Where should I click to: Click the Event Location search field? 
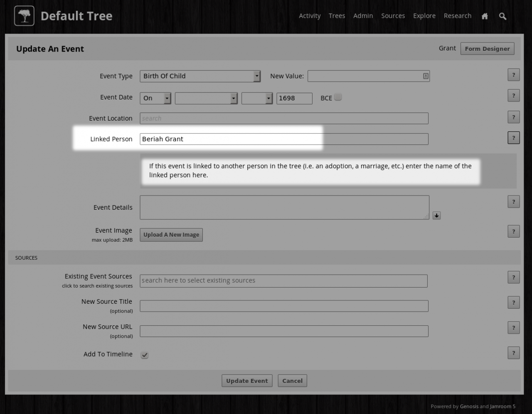coord(284,119)
